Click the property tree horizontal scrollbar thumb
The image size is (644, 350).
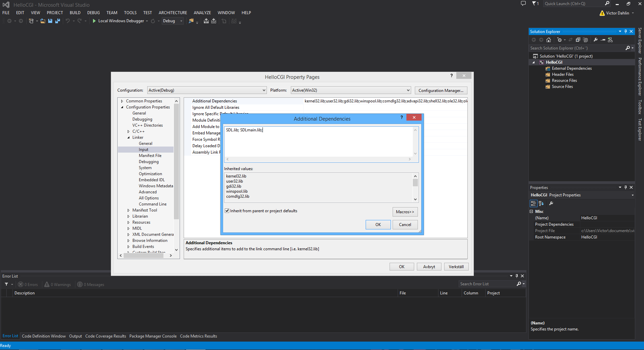[x=144, y=256]
